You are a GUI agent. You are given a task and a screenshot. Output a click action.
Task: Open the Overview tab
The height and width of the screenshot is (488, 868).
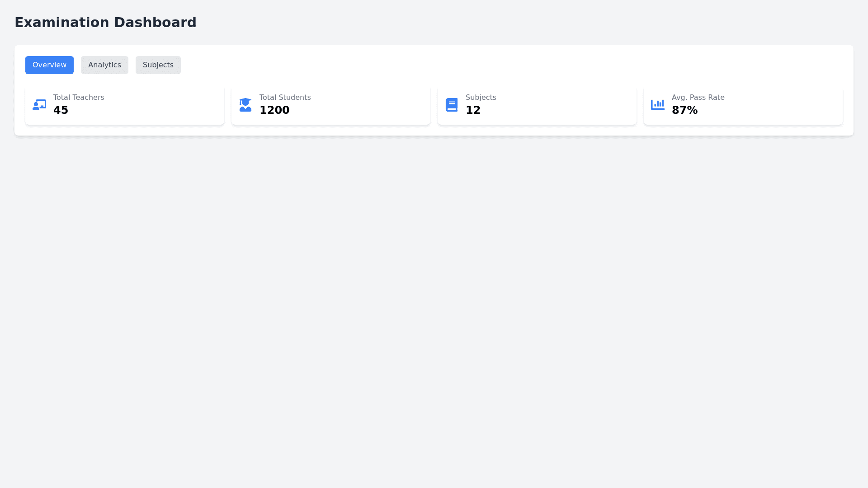click(x=49, y=65)
